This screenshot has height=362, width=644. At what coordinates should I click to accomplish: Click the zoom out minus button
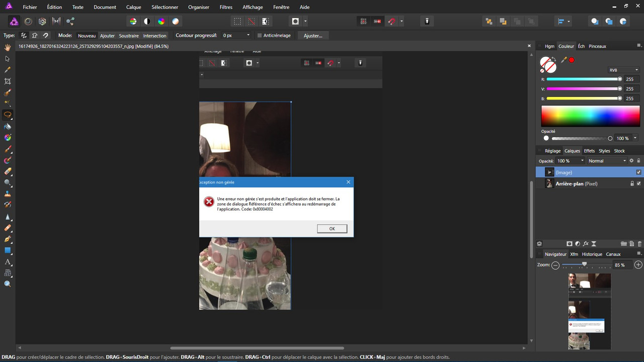(555, 264)
